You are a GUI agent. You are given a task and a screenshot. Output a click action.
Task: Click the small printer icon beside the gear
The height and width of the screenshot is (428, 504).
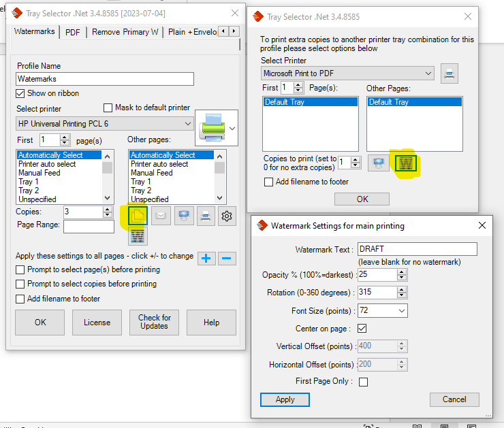205,216
